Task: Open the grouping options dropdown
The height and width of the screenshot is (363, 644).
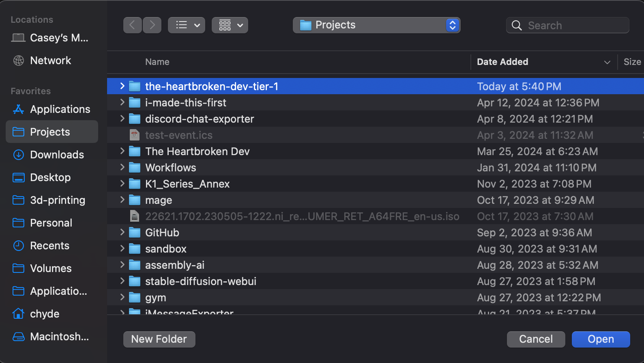Action: click(230, 25)
